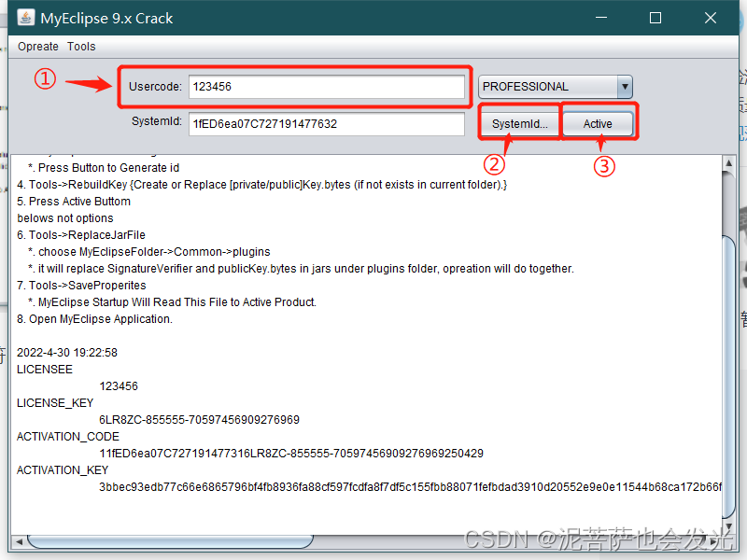Open the PROFESSIONAL edition dropdown

(x=556, y=87)
